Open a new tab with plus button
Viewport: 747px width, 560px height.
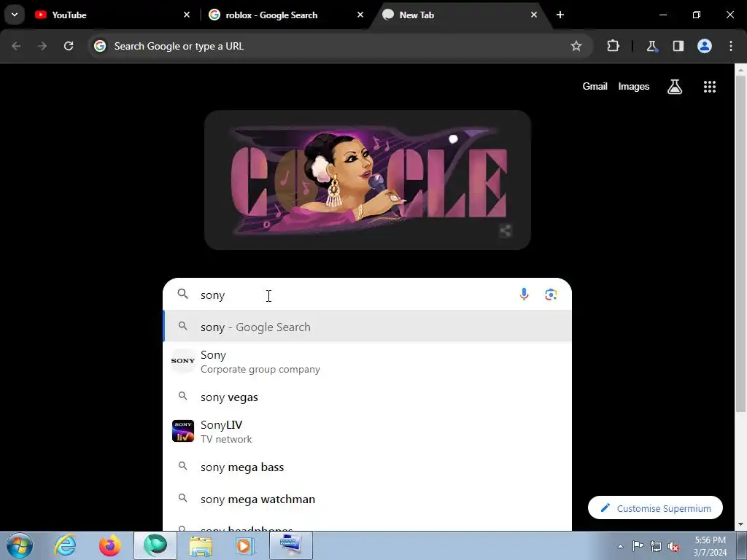(560, 15)
